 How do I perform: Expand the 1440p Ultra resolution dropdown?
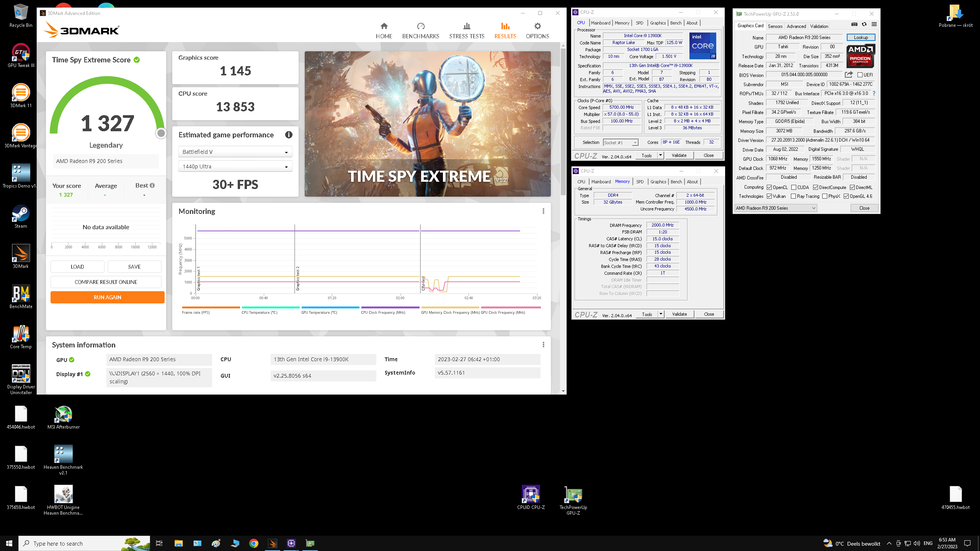[x=235, y=166]
